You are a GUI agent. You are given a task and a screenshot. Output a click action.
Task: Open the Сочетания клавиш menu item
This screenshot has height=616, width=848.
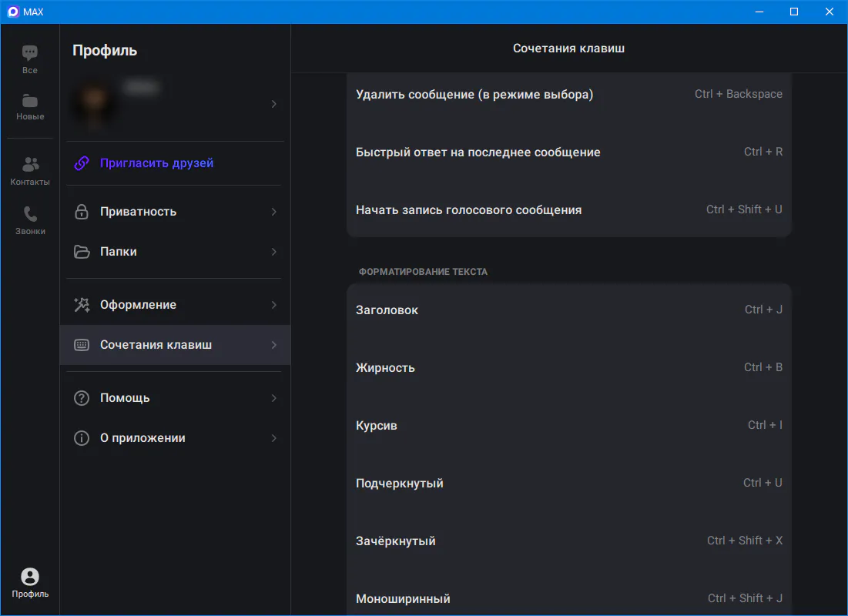(x=156, y=345)
